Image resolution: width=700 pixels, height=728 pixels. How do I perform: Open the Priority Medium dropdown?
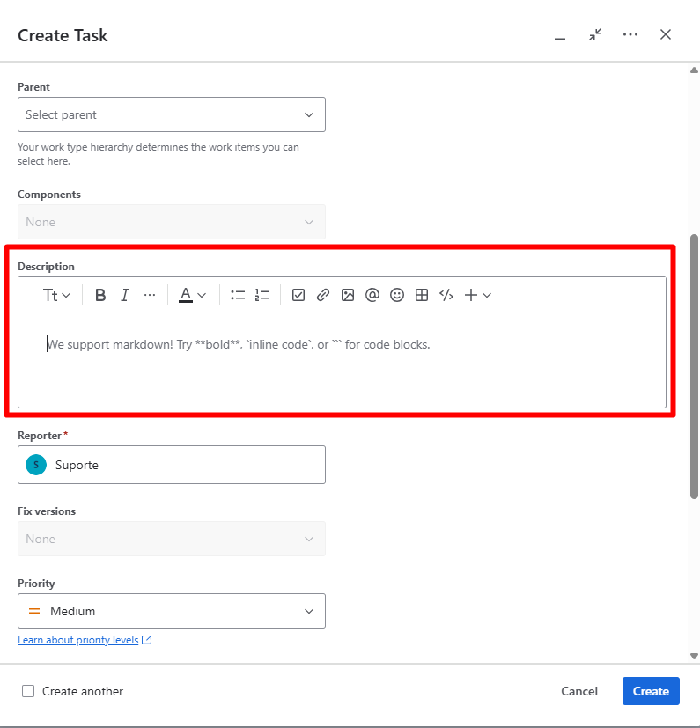[172, 611]
